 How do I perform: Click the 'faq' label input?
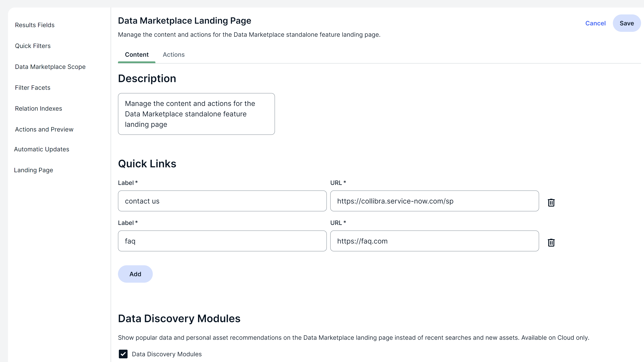click(x=222, y=241)
